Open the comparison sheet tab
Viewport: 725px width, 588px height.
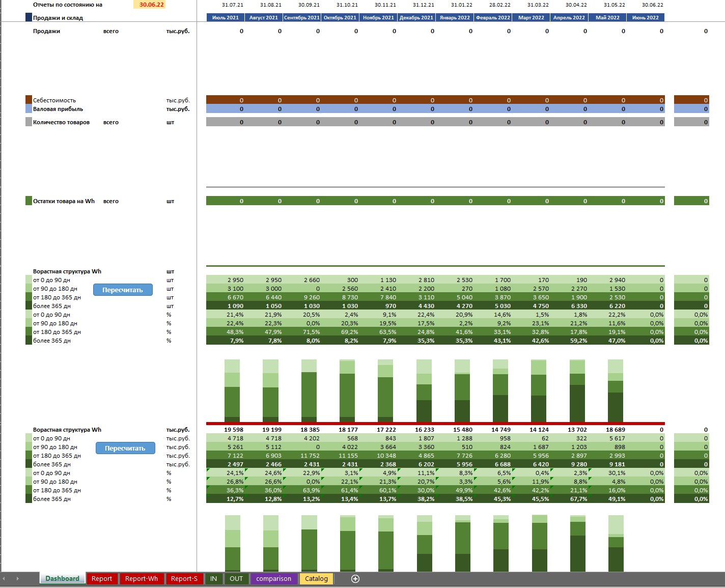click(274, 579)
